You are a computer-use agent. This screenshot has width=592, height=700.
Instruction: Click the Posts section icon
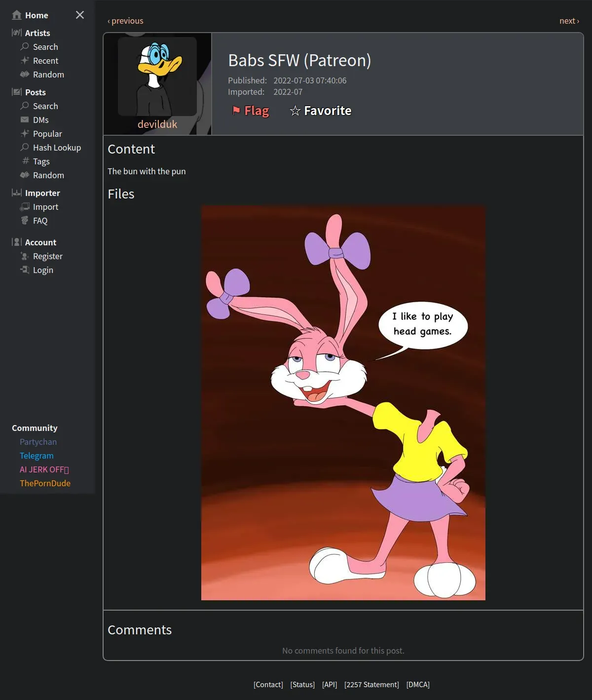[x=17, y=92]
